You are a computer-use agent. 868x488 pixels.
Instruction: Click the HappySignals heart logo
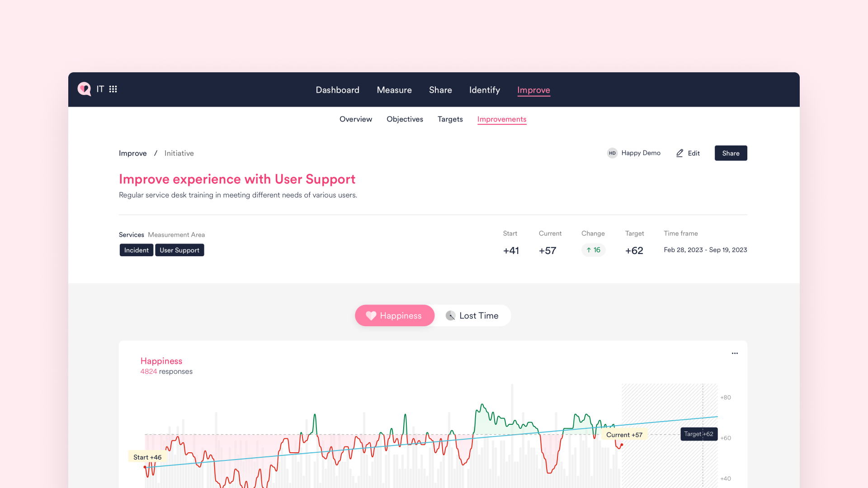coord(84,89)
